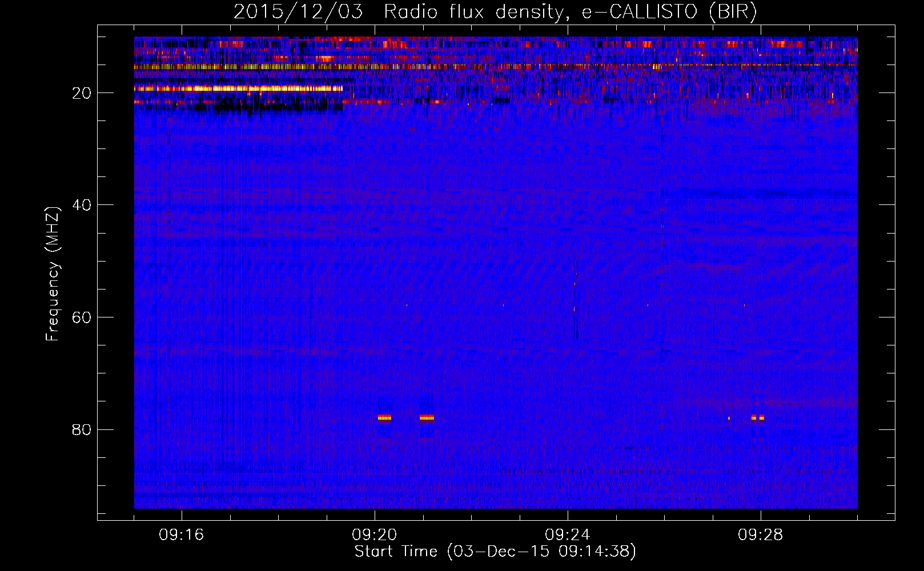This screenshot has width=924, height=571.
Task: Click the plot title text e-CALLISTO (BIR)
Action: [x=669, y=12]
